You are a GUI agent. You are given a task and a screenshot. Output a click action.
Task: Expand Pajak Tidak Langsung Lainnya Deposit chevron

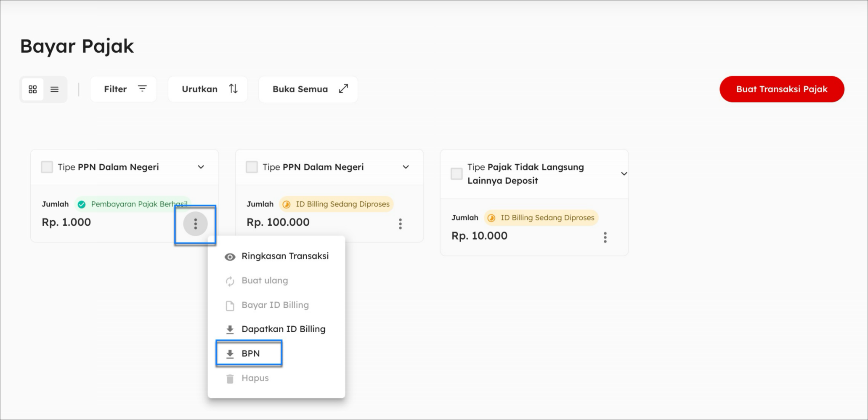(x=624, y=174)
